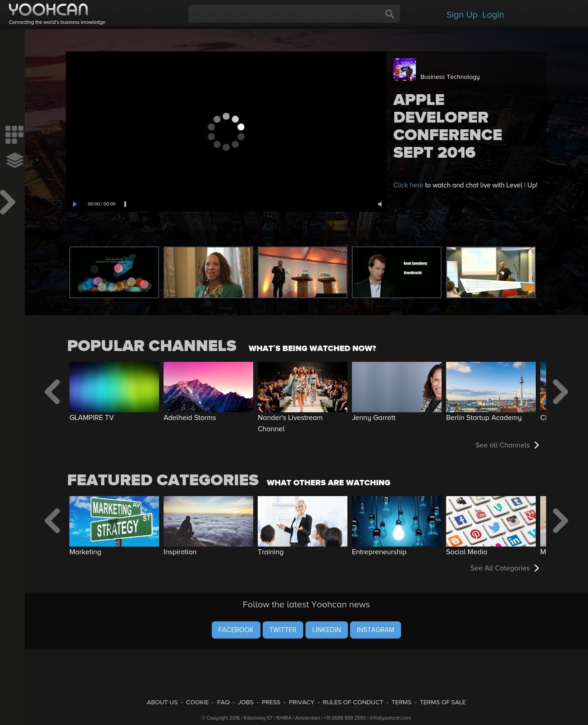Viewport: 588px width, 725px height.
Task: Play the featured video
Action: 75,204
